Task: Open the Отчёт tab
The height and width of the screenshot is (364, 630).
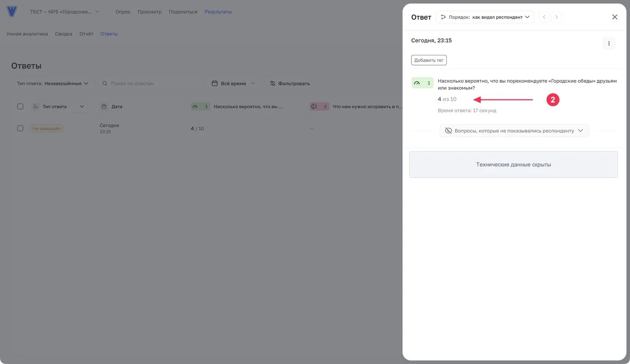Action: click(x=86, y=34)
